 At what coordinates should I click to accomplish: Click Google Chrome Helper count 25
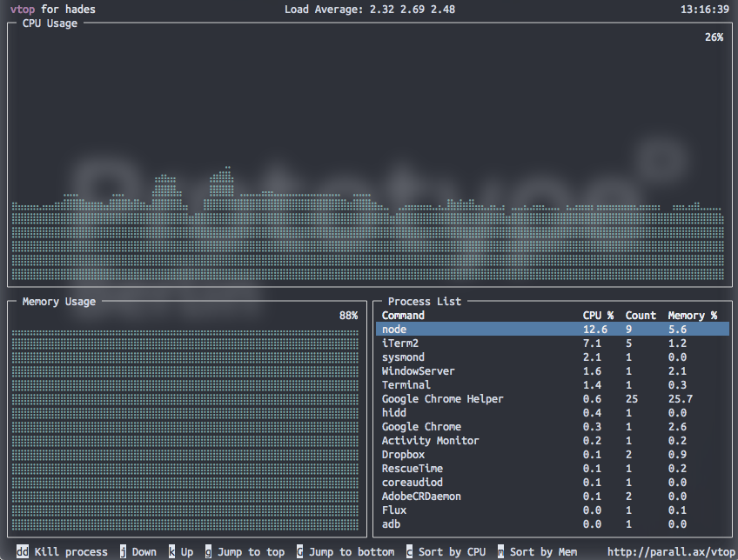click(x=632, y=399)
